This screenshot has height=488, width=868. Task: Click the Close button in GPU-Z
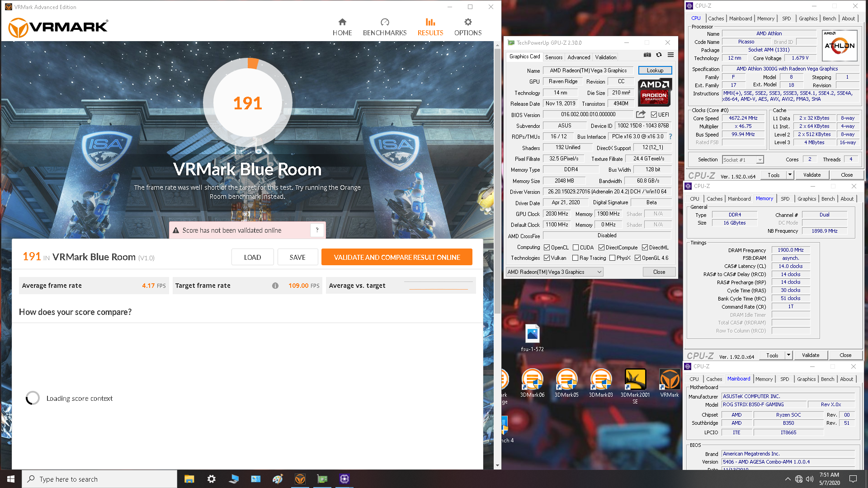click(x=659, y=272)
